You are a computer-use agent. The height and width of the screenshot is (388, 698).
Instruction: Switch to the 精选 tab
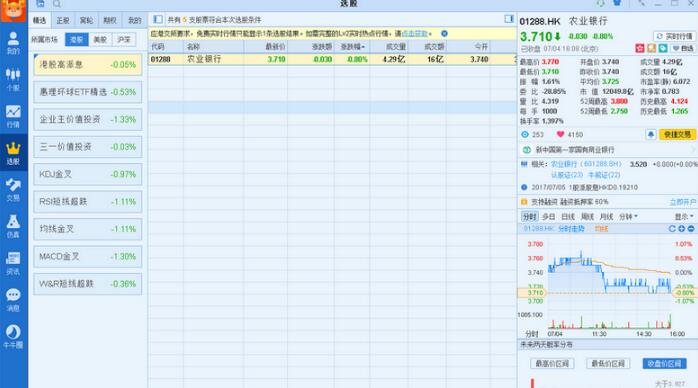pos(40,20)
